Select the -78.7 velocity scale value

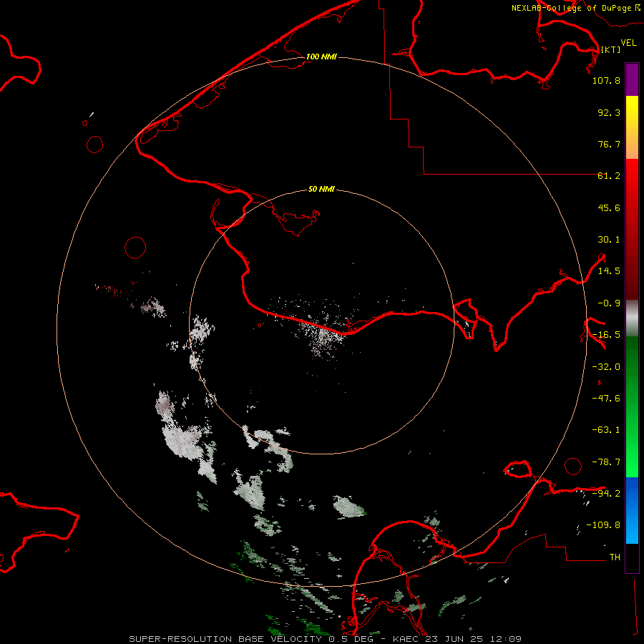pos(606,462)
